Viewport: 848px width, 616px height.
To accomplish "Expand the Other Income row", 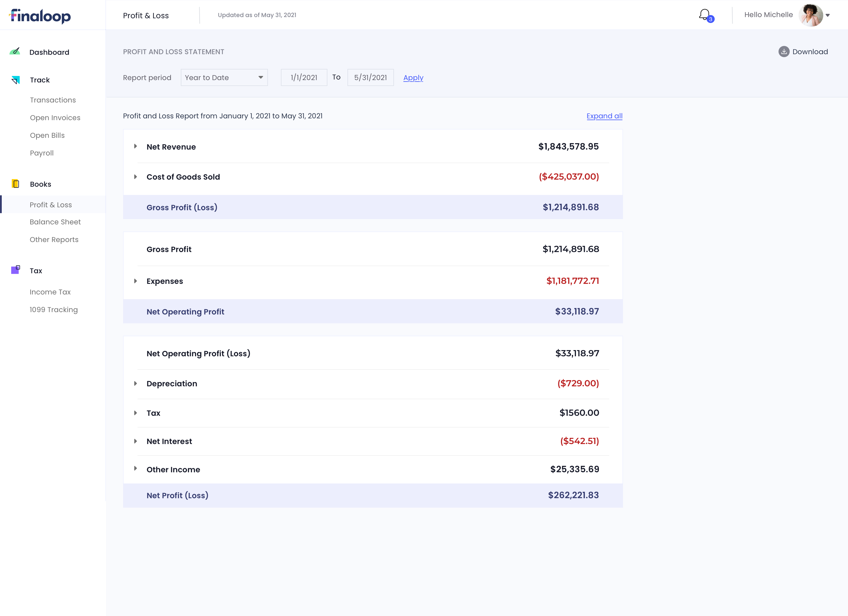I will pyautogui.click(x=135, y=469).
